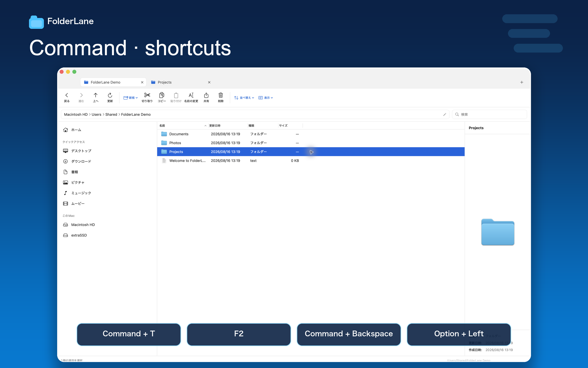Viewport: 588px width, 368px height.
Task: Open the New (新規) dropdown
Action: [x=130, y=98]
